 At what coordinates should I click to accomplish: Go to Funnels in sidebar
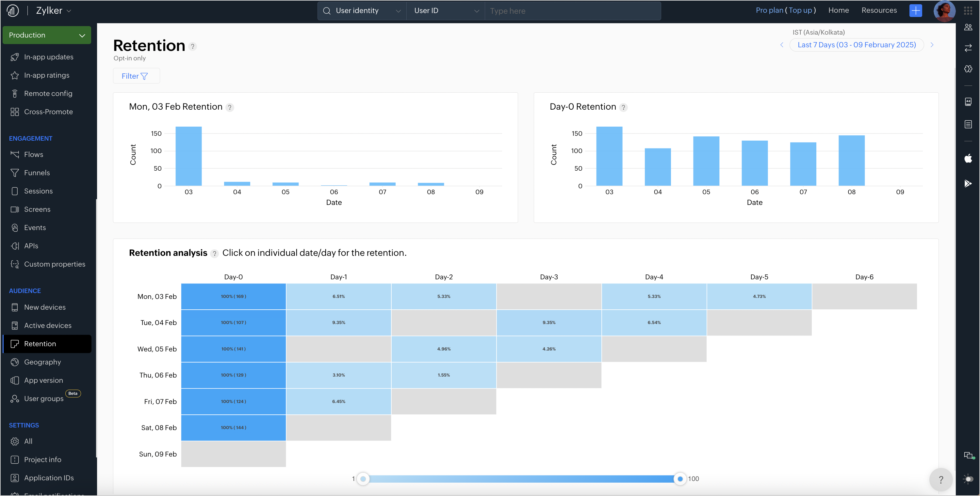(37, 173)
